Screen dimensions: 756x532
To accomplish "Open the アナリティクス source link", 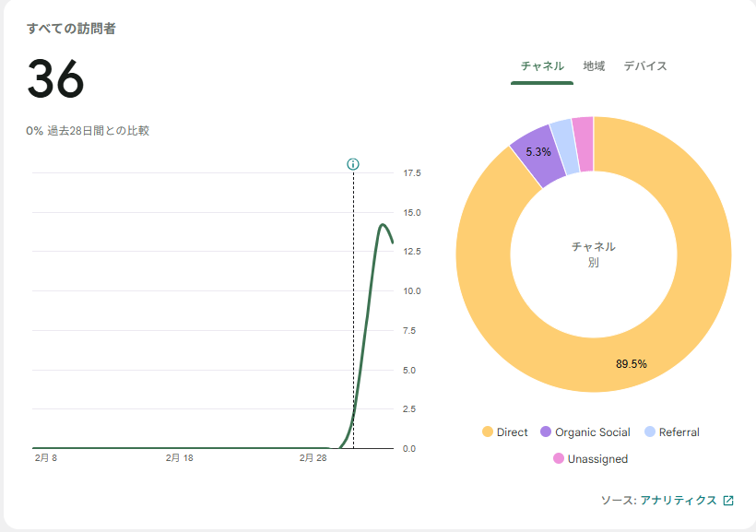I will pyautogui.click(x=678, y=500).
